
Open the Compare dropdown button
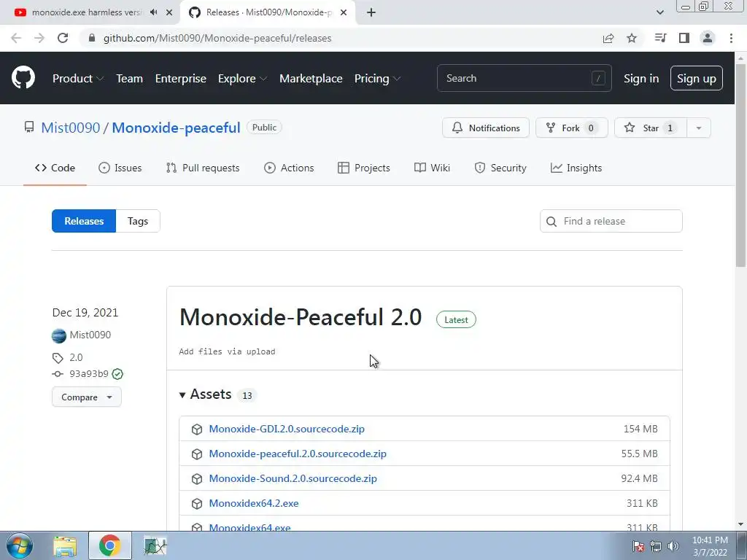(87, 397)
